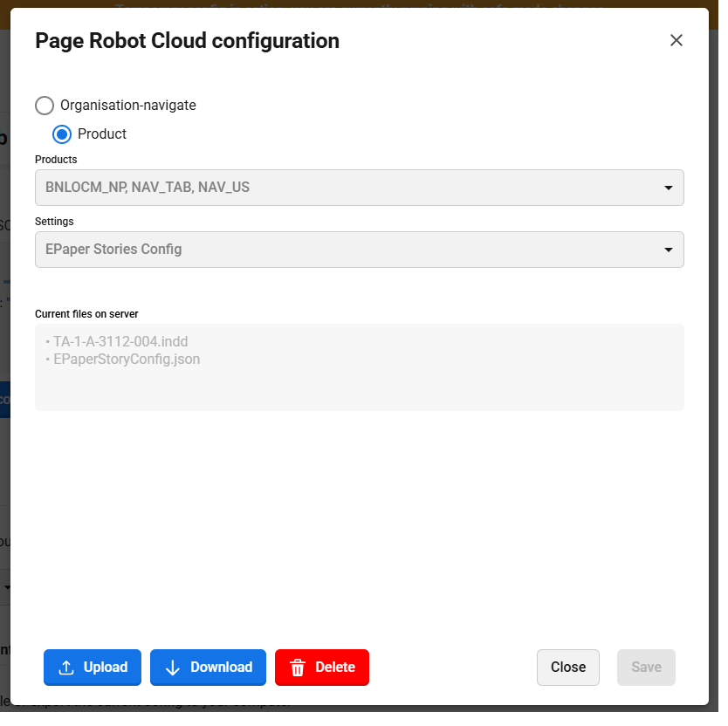This screenshot has height=726, width=728.
Task: Click the Close button
Action: [567, 668]
